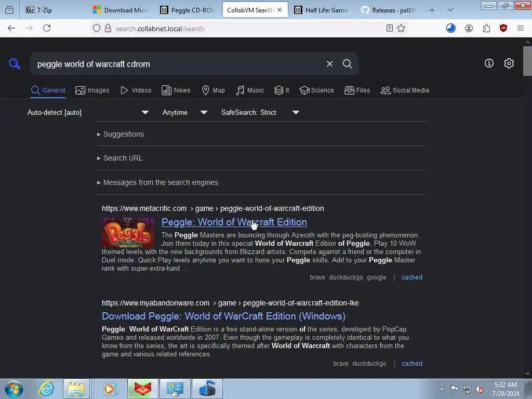Screen dimensions: 532x399
Task: Open a new browser tab
Action: (432, 10)
